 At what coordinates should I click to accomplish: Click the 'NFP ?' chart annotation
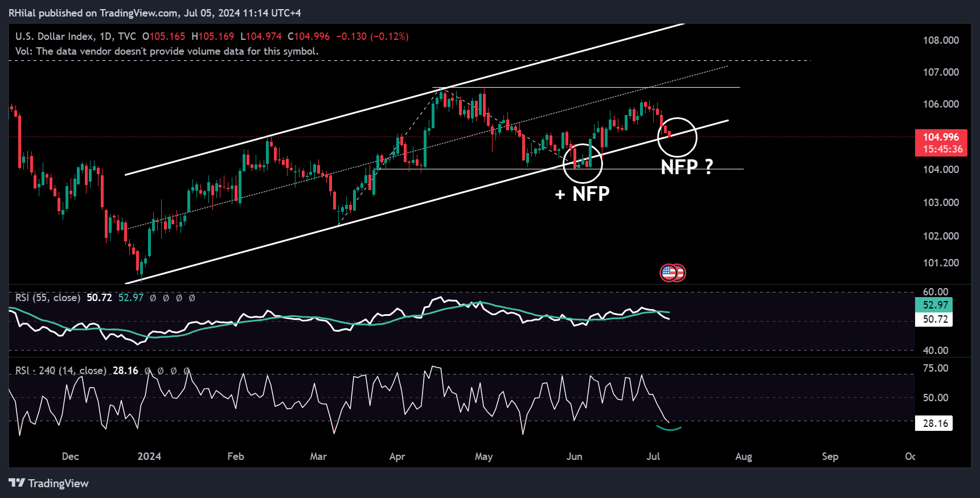point(687,167)
